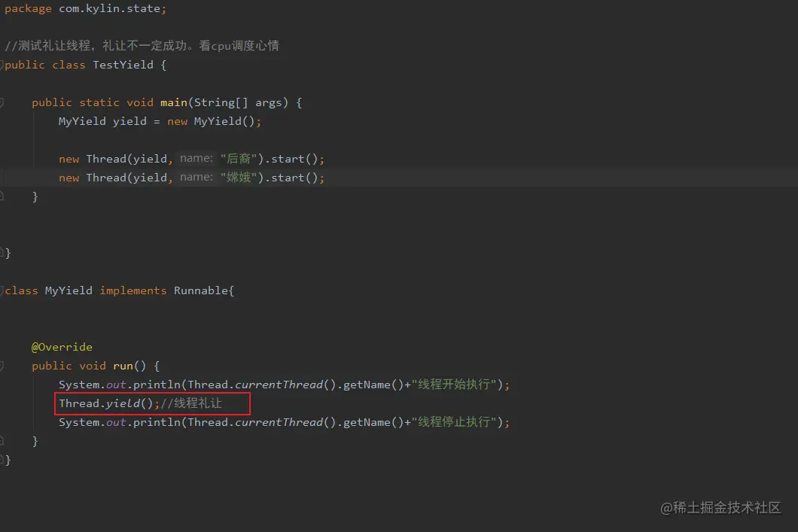Screen dimensions: 798x532
Task: Collapse the run method fold marker
Action: [2, 366]
